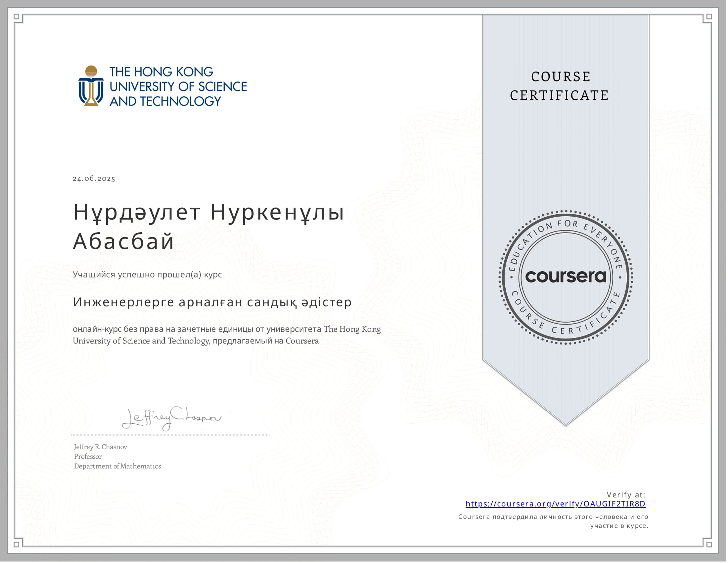Click the Jeffrey R. Chasnov printed name
This screenshot has height=563, width=728.
100,447
